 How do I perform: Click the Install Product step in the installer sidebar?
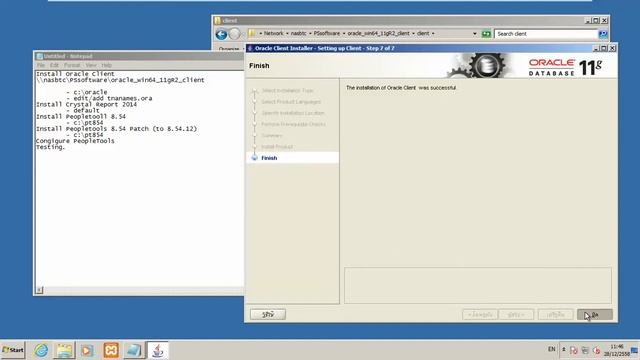(x=277, y=147)
